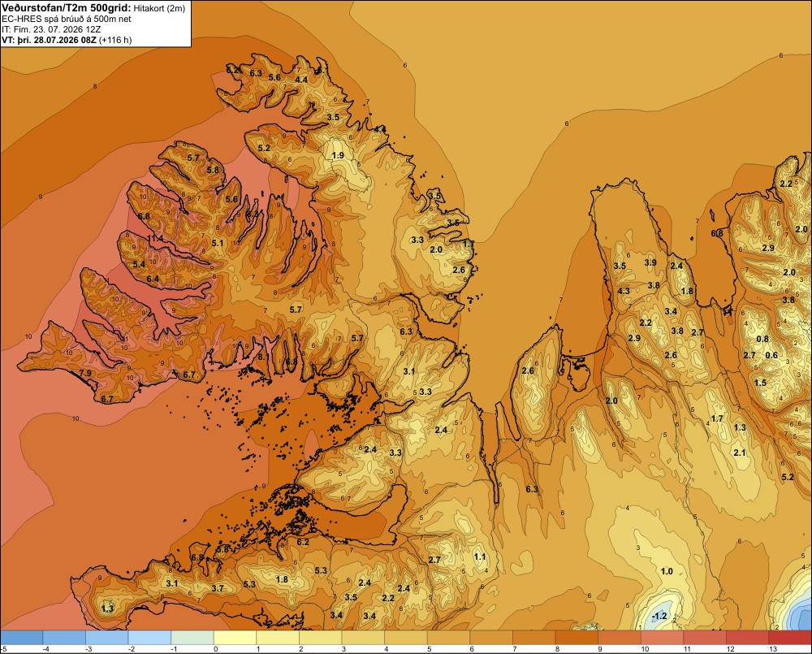Screen dimensions: 812x654
Task: Click the '8.1' temperature value on the map
Action: (x=263, y=357)
